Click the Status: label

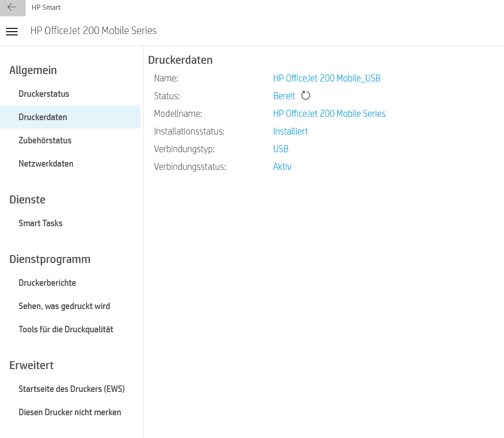click(167, 96)
